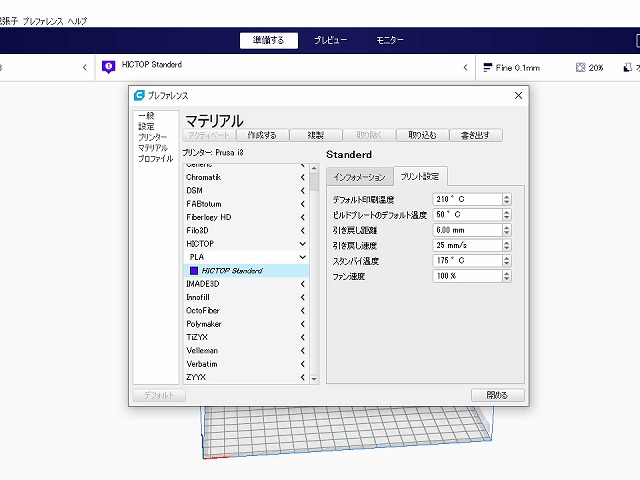Click fan speed field 100 %
640x480 pixels.
coord(467,276)
